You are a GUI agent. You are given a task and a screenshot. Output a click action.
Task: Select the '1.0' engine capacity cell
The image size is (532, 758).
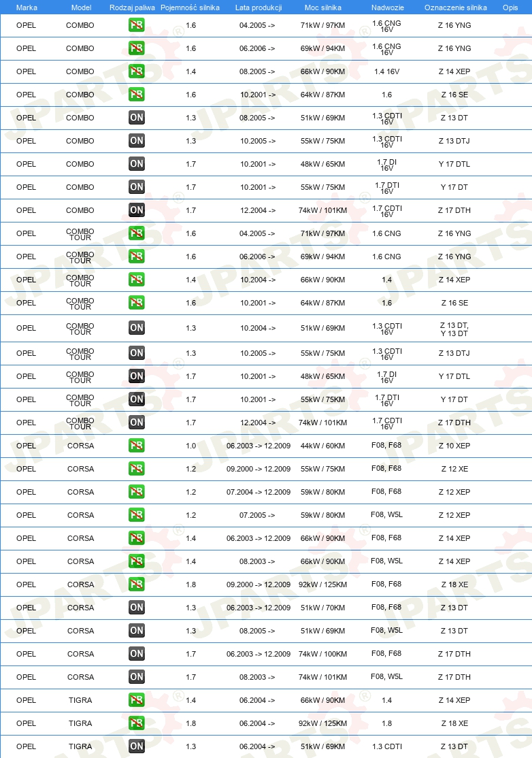[x=191, y=446]
